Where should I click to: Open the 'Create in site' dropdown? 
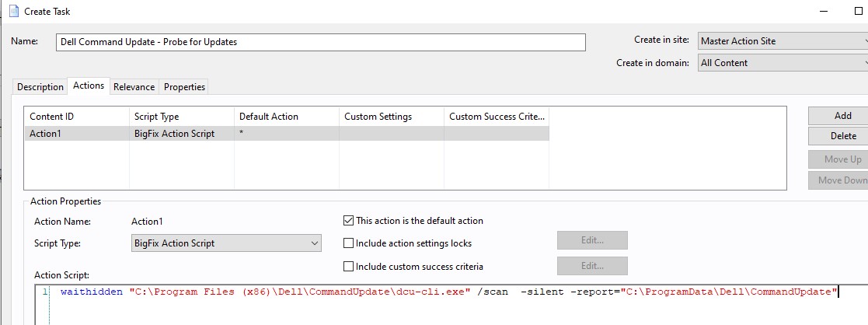point(782,41)
